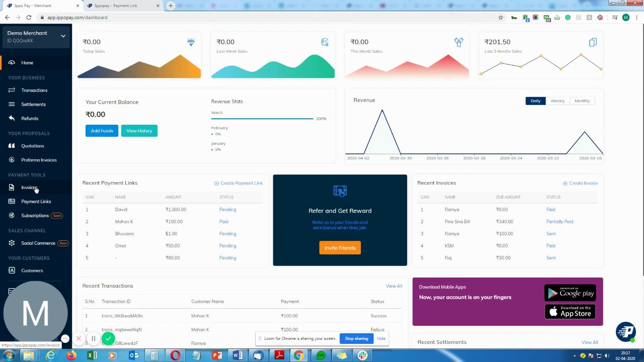Switch revenue chart to Weekly
Screen dimensions: 644x362
pos(557,101)
